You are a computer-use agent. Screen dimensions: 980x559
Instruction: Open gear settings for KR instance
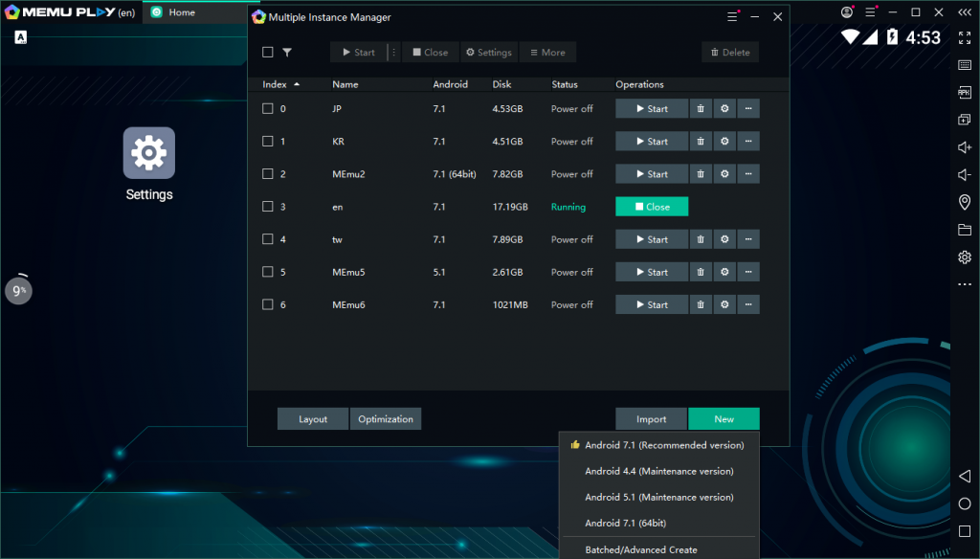tap(724, 142)
